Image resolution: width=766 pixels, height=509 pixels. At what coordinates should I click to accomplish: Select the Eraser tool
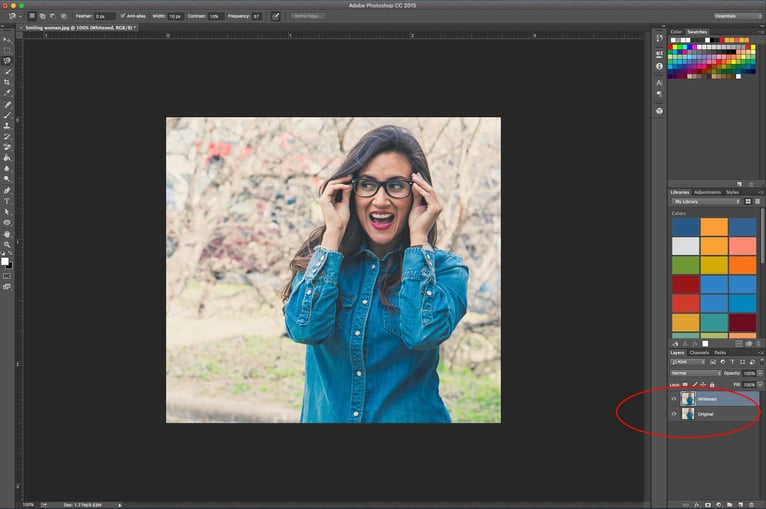(x=7, y=147)
